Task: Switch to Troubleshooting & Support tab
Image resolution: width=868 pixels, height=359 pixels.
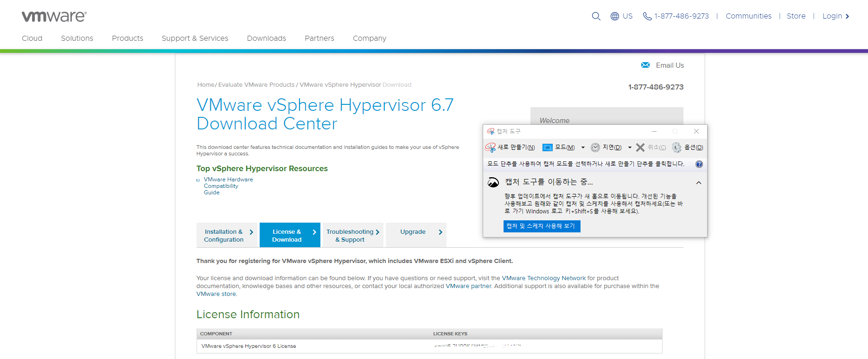Action: [x=353, y=235]
